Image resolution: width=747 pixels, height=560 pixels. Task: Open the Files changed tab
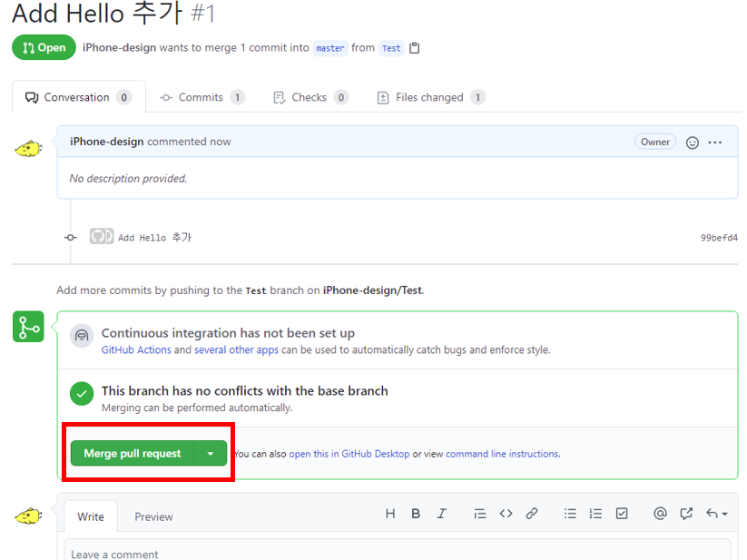coord(431,97)
